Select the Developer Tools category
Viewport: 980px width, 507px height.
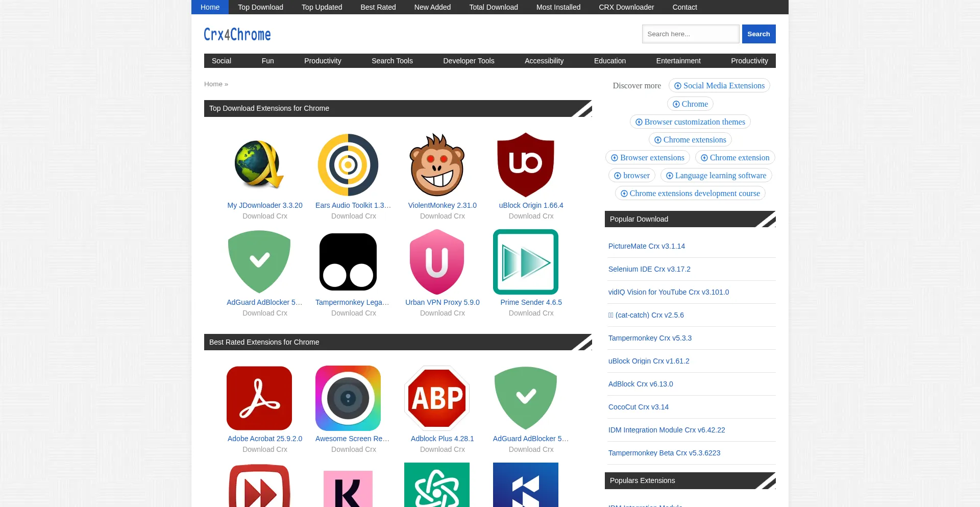(x=469, y=61)
